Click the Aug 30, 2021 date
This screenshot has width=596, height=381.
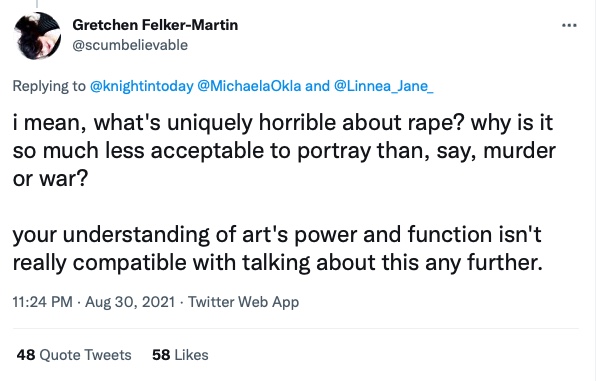point(130,302)
